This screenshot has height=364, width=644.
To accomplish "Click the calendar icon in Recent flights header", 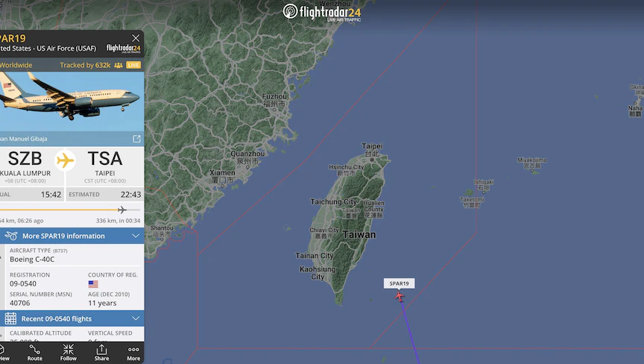I will pos(10,318).
